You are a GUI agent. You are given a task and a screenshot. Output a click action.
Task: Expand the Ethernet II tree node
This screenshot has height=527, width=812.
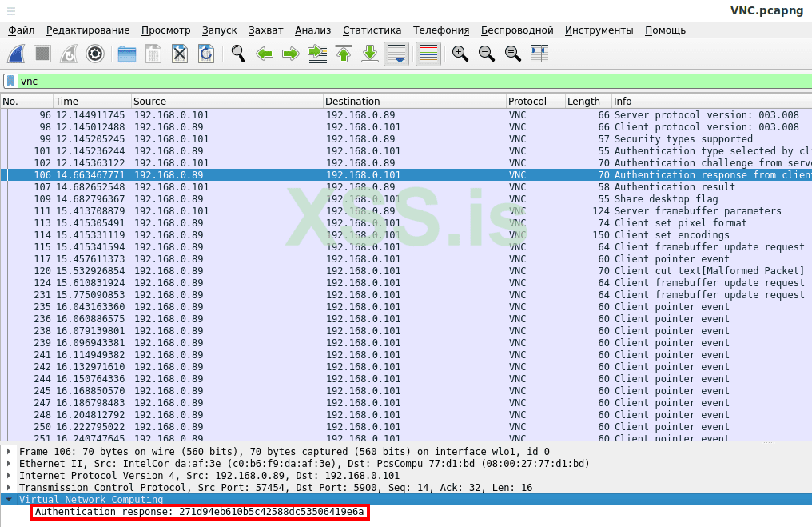point(9,464)
